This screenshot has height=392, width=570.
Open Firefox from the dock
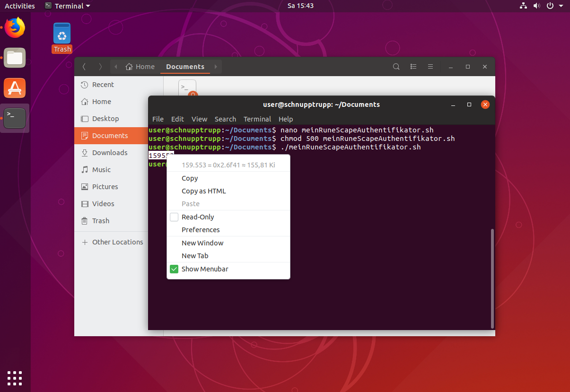pos(15,27)
